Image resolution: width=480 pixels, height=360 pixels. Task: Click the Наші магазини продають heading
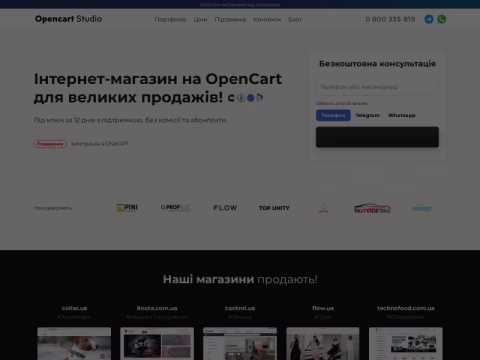[240, 279]
